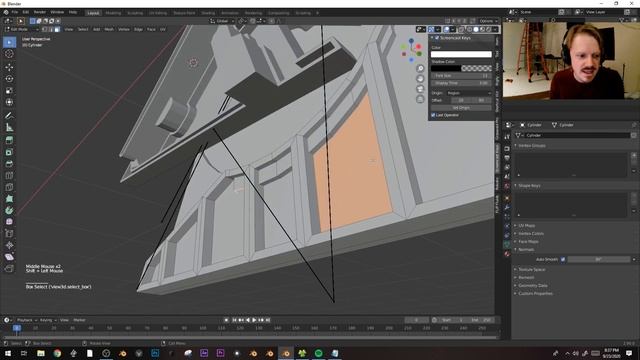Toggle the Auto Smooth checkbox
The width and height of the screenshot is (640, 360).
[563, 259]
